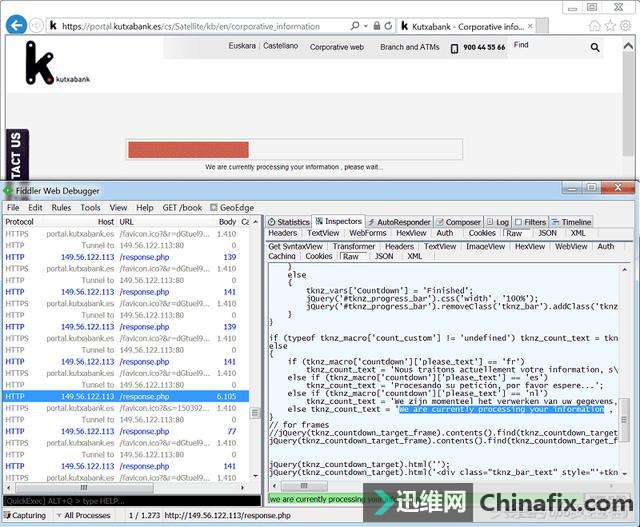The height and width of the screenshot is (527, 640).
Task: Click the session list down arrow of the scrollbar
Action: 256,476
